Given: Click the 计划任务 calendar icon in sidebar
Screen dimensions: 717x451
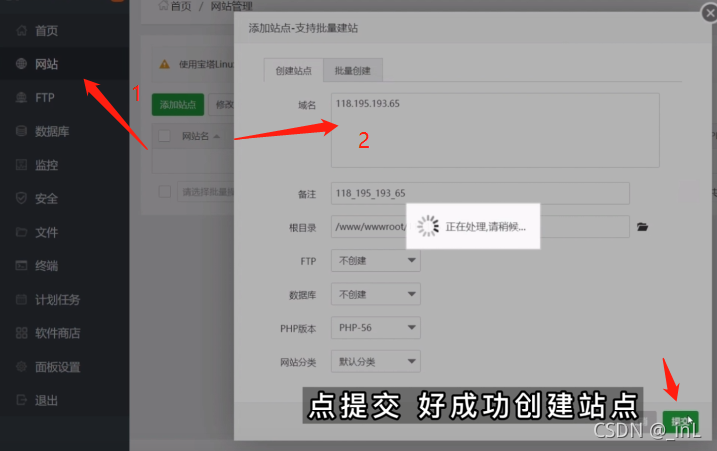Looking at the screenshot, I should (x=21, y=300).
